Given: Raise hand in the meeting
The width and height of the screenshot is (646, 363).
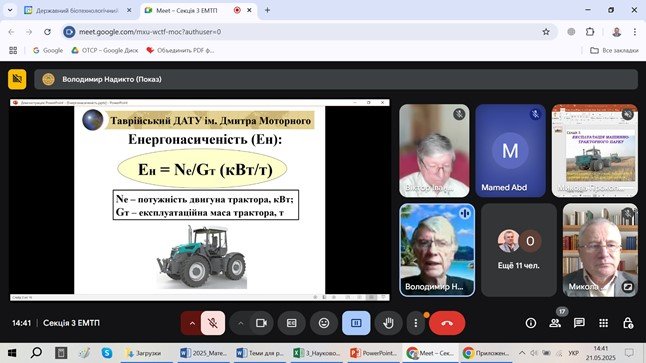Looking at the screenshot, I should 388,323.
